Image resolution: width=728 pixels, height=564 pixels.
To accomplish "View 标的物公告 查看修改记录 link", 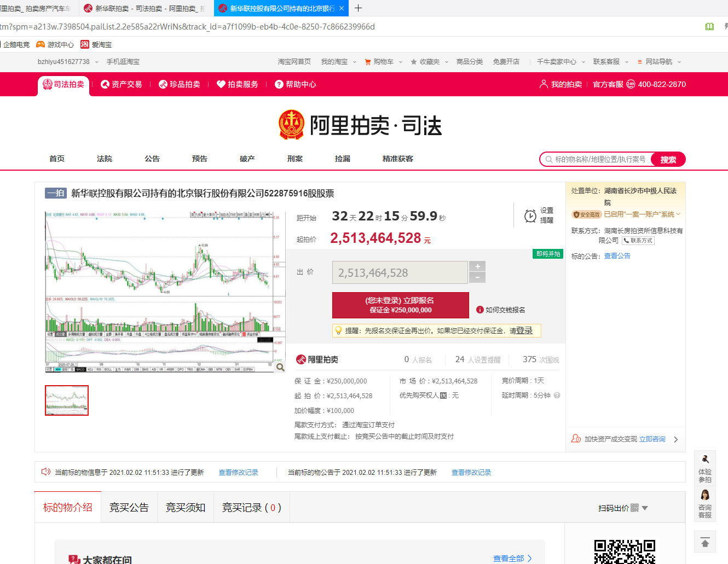I will click(x=471, y=473).
